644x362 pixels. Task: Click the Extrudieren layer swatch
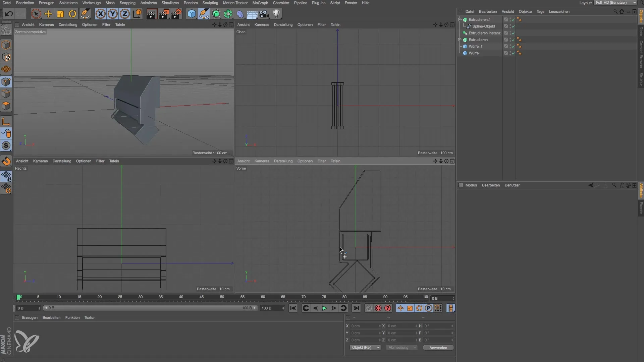pos(506,40)
